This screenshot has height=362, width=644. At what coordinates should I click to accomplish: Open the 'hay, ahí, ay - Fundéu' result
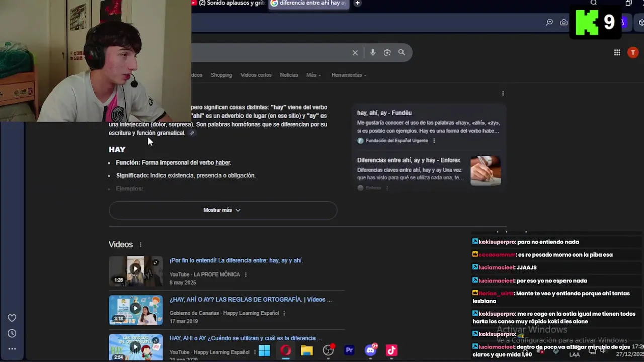pyautogui.click(x=384, y=113)
